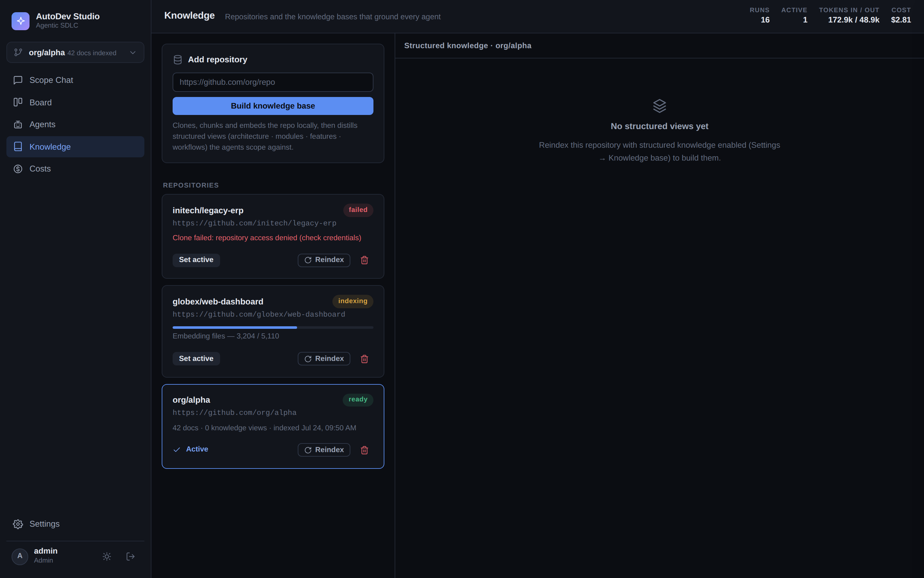Viewport: 924px width, 578px height.
Task: Click the branch icon beside org/alpha selector
Action: [x=18, y=52]
